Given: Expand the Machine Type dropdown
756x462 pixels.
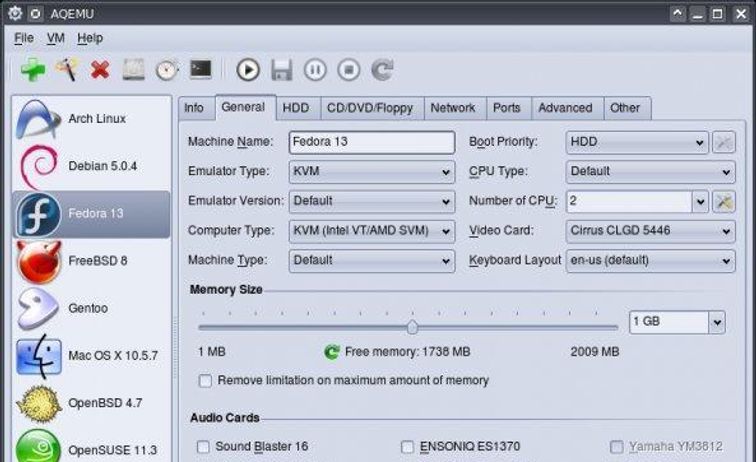Looking at the screenshot, I should tap(372, 261).
